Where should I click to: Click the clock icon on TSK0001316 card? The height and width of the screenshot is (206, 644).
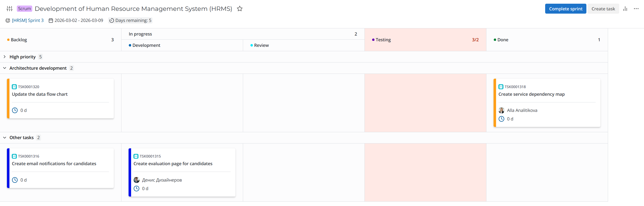[15, 180]
